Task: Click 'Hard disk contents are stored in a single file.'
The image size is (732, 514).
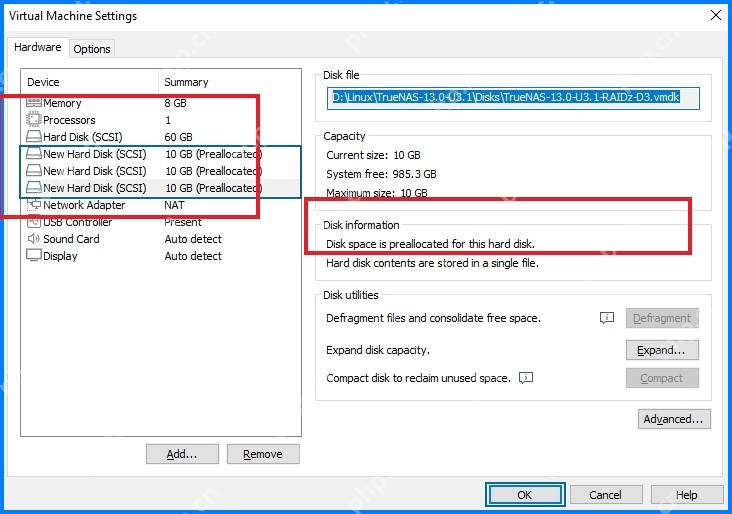Action: [x=432, y=263]
